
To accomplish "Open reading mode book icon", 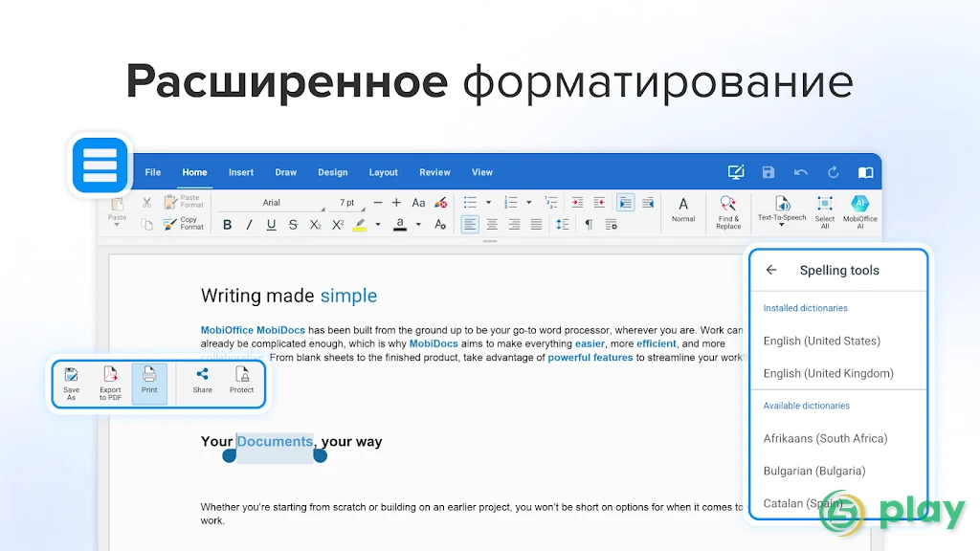I will click(865, 172).
